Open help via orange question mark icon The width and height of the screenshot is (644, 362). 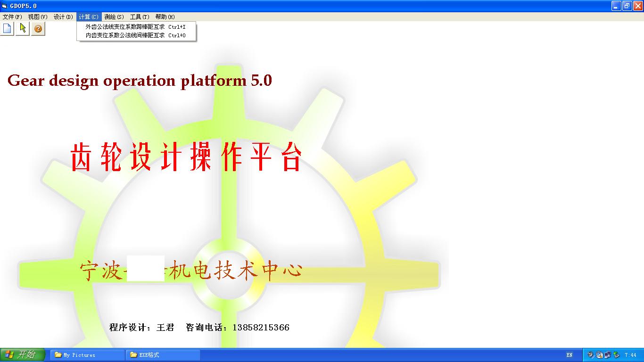point(38,28)
